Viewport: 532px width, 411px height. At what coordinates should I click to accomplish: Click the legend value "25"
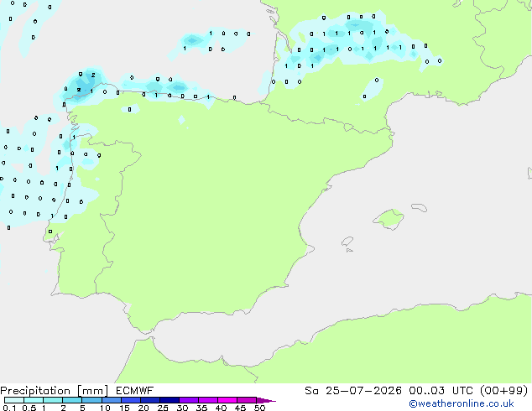163,408
